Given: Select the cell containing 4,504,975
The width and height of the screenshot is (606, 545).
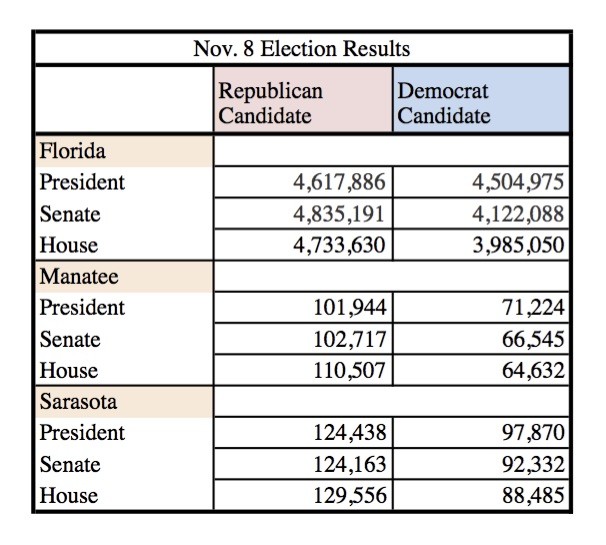Looking at the screenshot, I should (x=480, y=183).
